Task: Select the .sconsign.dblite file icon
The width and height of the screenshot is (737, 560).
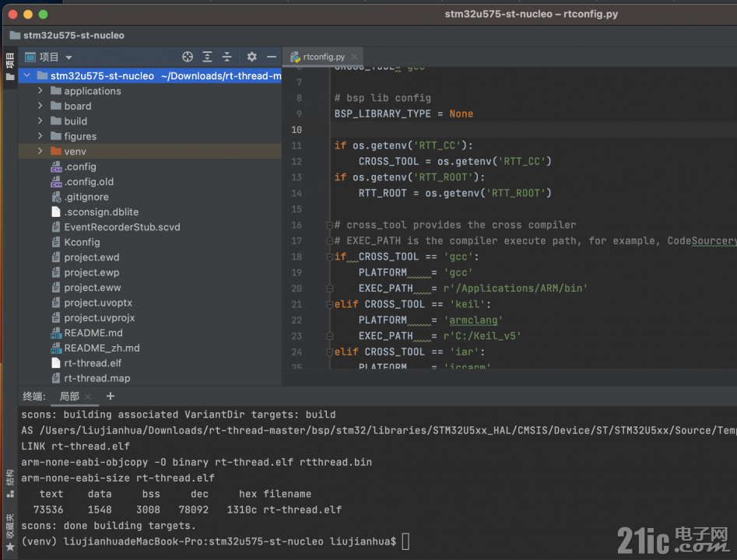Action: click(x=56, y=212)
